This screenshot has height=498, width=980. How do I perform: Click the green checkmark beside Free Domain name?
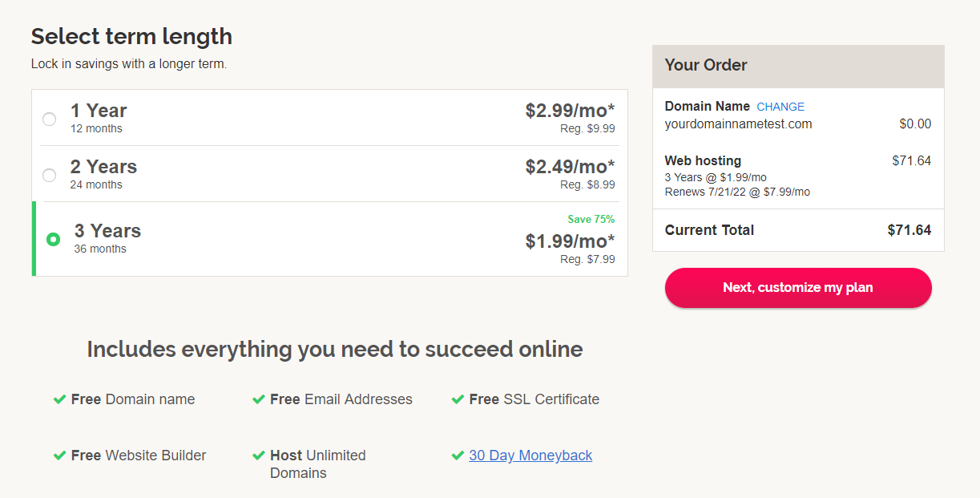point(59,399)
